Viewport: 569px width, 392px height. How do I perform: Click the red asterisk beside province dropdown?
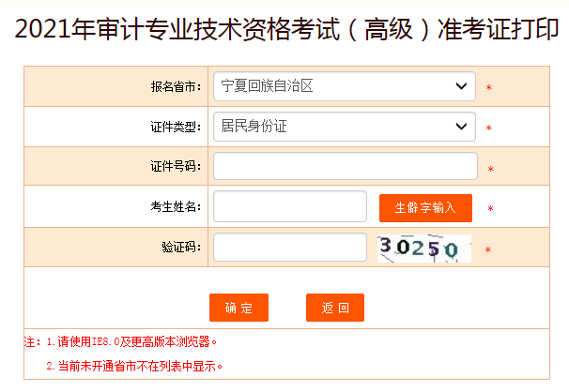(489, 89)
